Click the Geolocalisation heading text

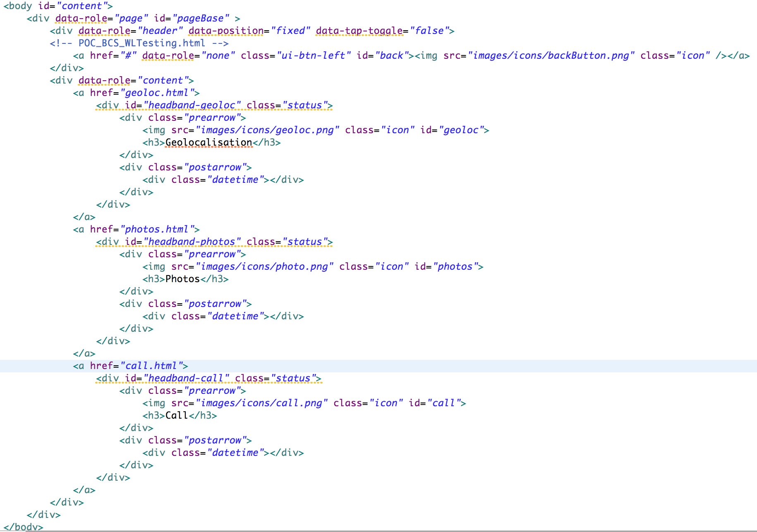tap(208, 143)
